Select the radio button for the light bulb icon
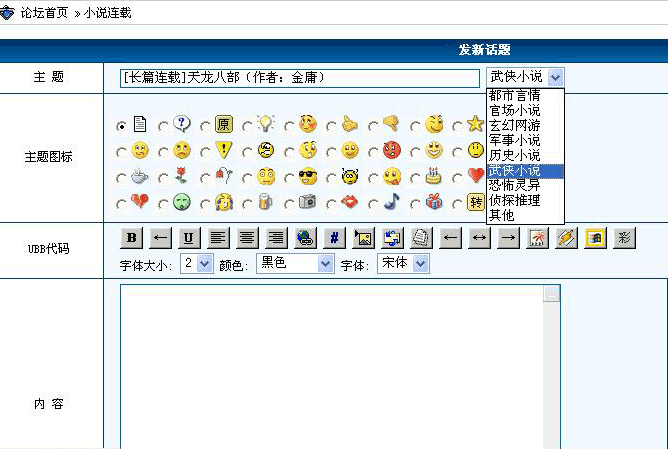Screen dimensions: 668x449 pyautogui.click(x=247, y=126)
